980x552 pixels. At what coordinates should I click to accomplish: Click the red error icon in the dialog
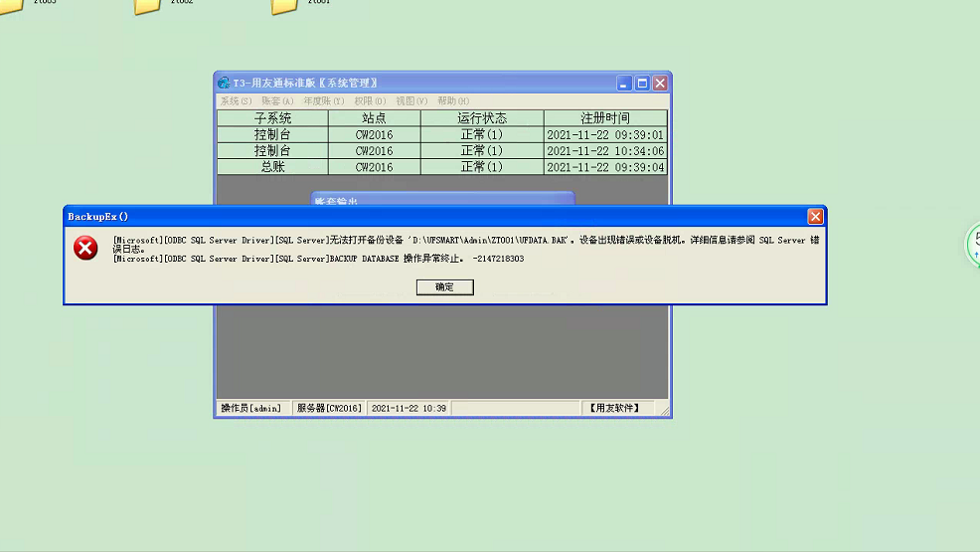[85, 249]
